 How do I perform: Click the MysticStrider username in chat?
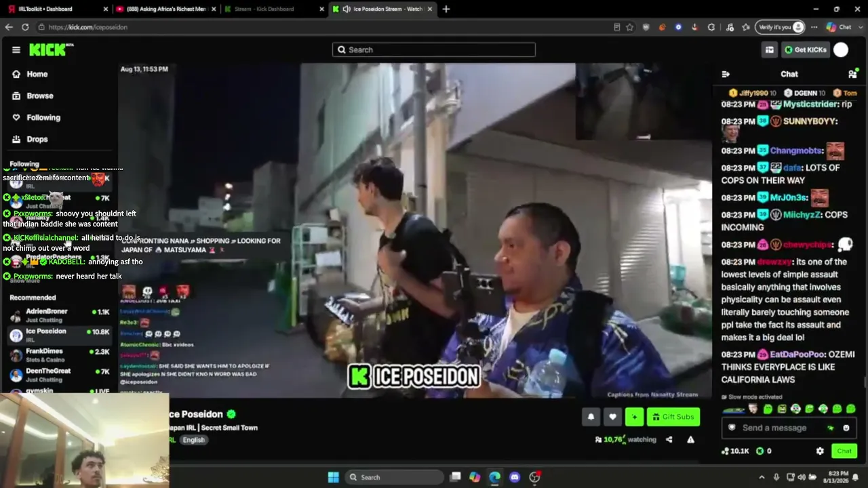pos(811,104)
